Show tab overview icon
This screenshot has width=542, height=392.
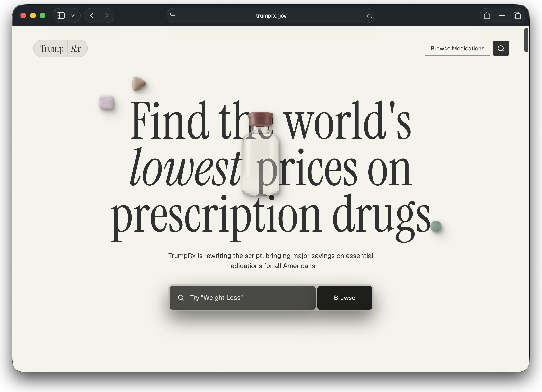(x=517, y=15)
